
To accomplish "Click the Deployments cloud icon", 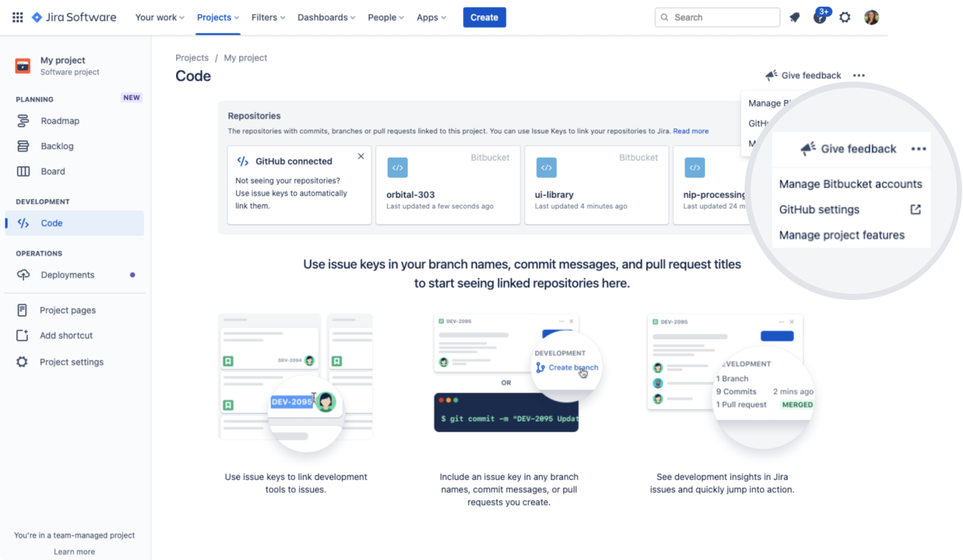I will tap(23, 275).
